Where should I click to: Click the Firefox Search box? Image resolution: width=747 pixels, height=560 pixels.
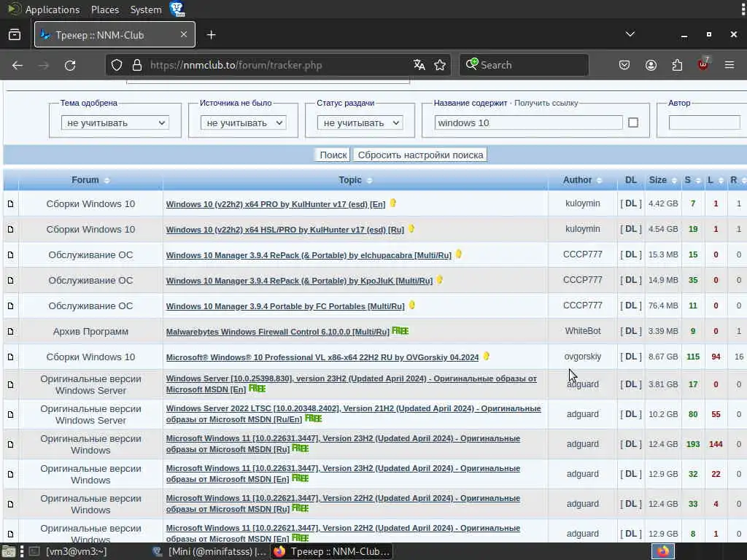[524, 65]
